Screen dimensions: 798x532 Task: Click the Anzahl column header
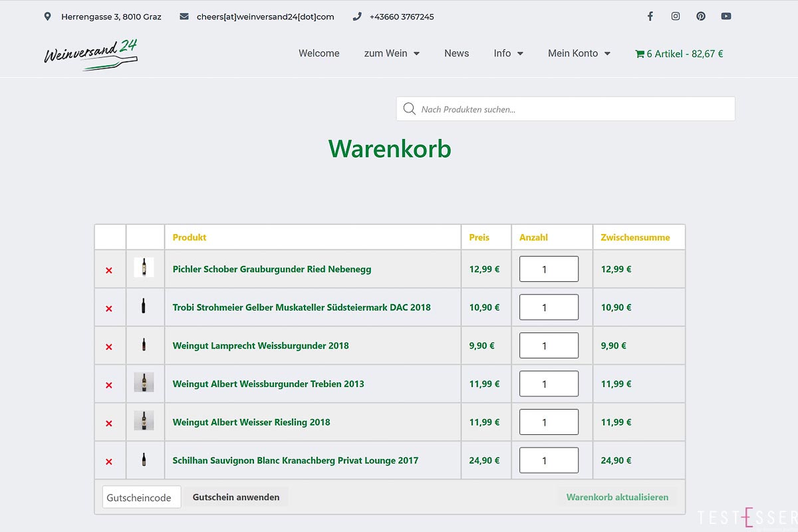[533, 237]
